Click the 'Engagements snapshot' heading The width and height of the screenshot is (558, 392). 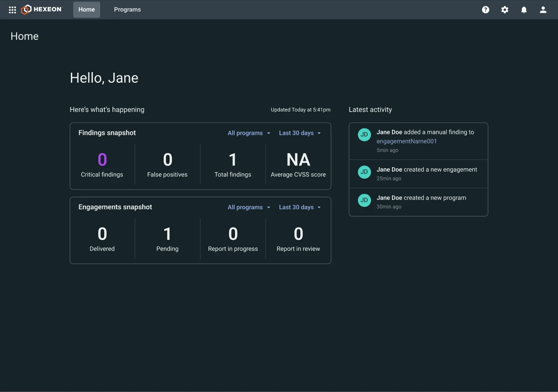115,207
